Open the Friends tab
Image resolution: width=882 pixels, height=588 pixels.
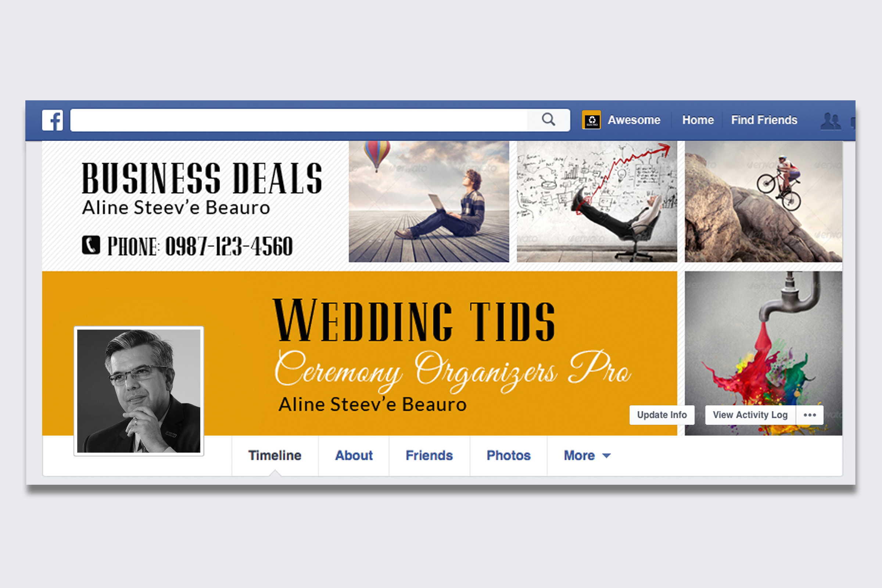click(429, 455)
